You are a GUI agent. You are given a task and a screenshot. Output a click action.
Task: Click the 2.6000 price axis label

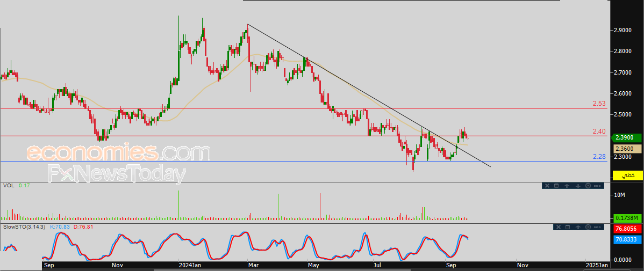tap(622, 93)
